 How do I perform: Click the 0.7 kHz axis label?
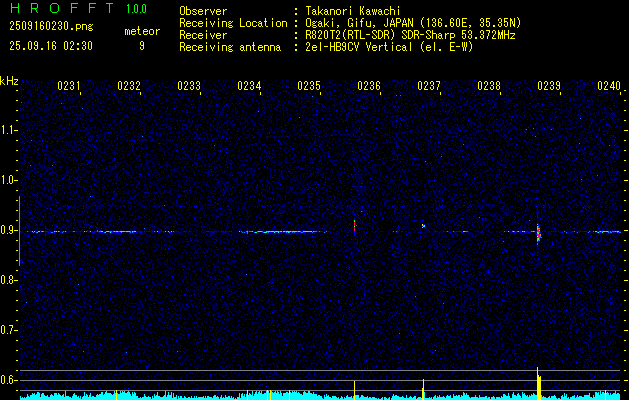tap(9, 330)
